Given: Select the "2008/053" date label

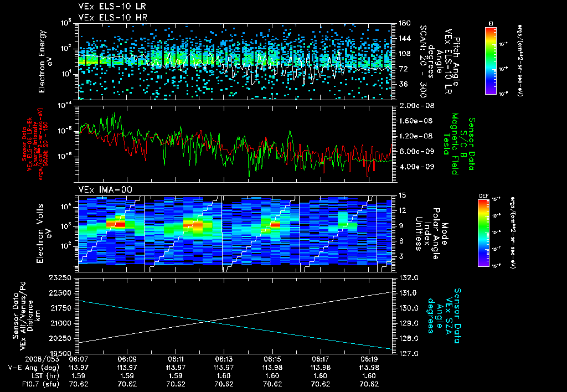Looking at the screenshot, I should click(x=42, y=359).
